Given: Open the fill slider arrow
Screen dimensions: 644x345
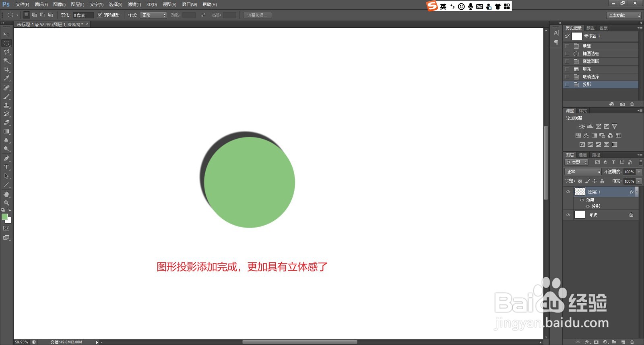Looking at the screenshot, I should pos(639,181).
